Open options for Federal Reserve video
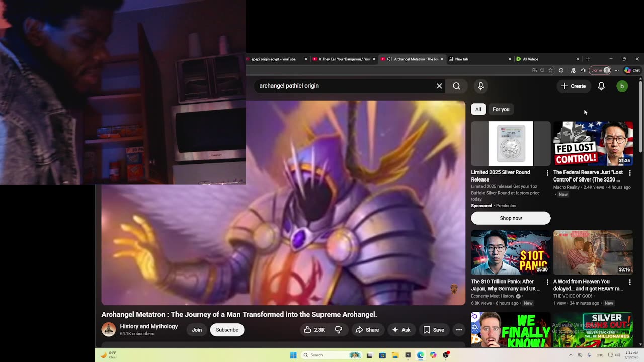 (630, 173)
